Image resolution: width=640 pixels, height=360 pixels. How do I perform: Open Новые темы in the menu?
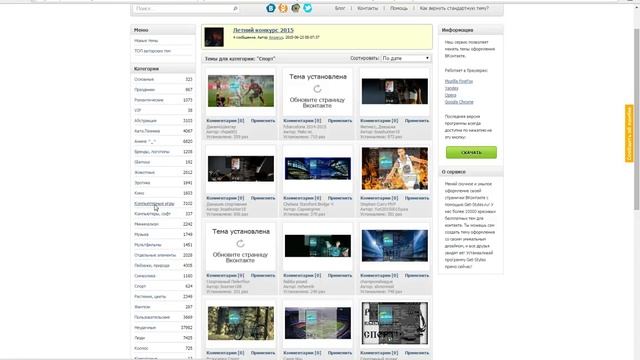coord(146,41)
